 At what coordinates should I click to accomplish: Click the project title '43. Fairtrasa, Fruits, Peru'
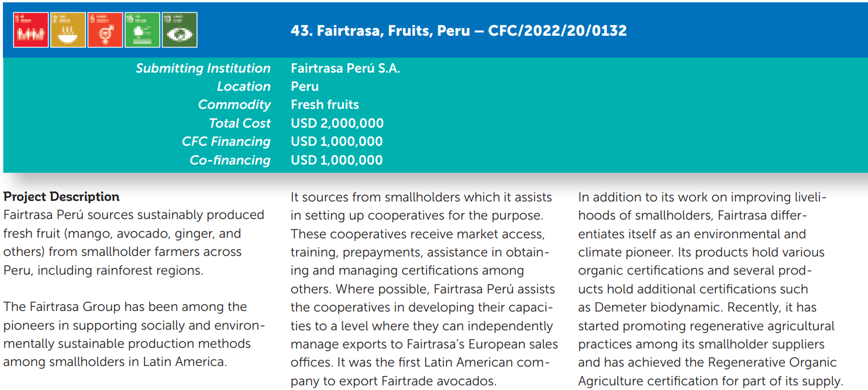tap(380, 30)
